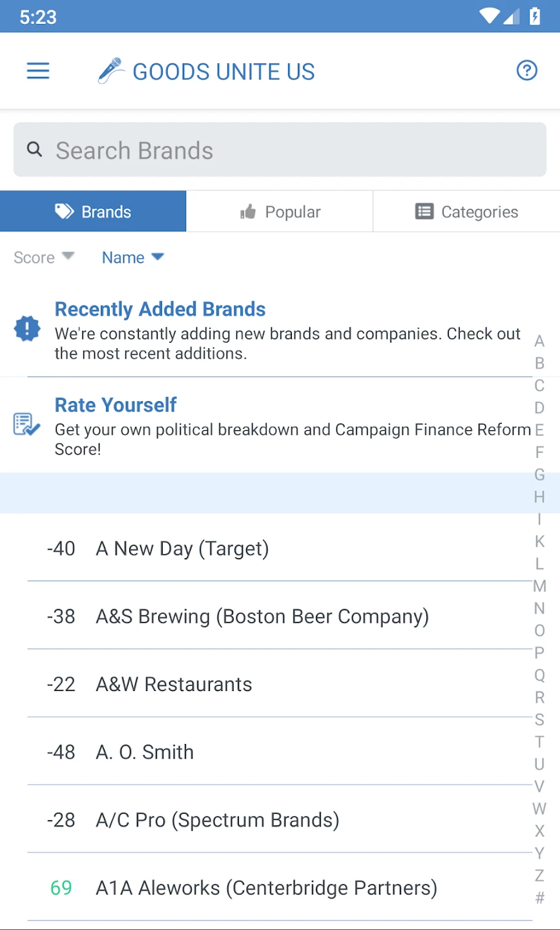Click the tag icon on the Brands tab
The image size is (560, 930).
click(65, 211)
